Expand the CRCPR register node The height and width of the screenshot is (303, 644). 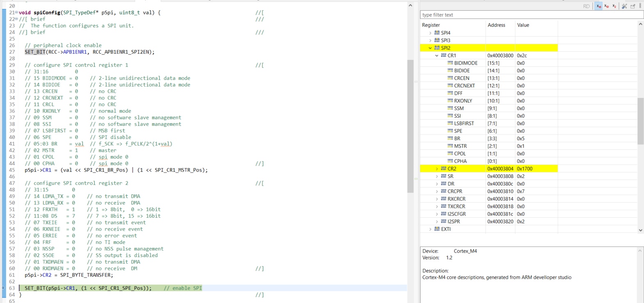click(437, 191)
